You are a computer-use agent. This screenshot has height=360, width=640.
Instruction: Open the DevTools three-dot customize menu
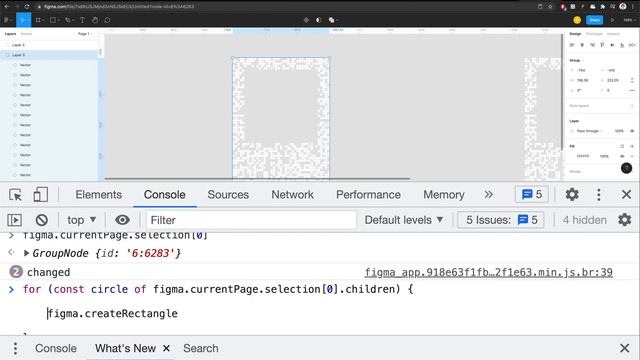pyautogui.click(x=598, y=194)
